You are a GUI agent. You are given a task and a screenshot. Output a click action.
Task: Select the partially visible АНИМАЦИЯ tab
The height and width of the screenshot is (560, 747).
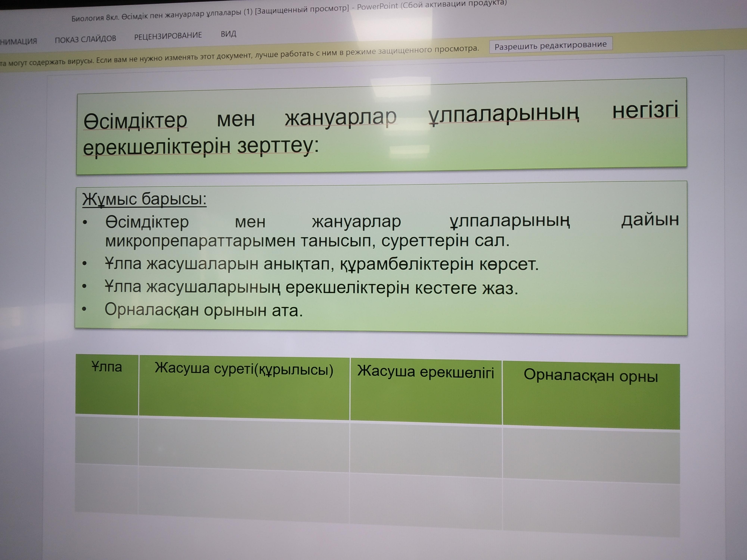[18, 41]
